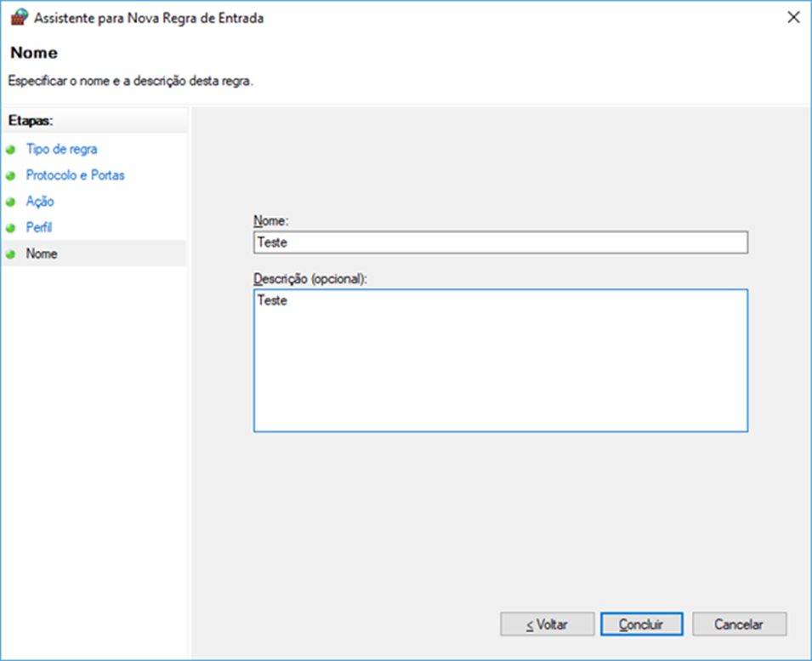
Task: Click into the Nome text field
Action: pyautogui.click(x=500, y=242)
